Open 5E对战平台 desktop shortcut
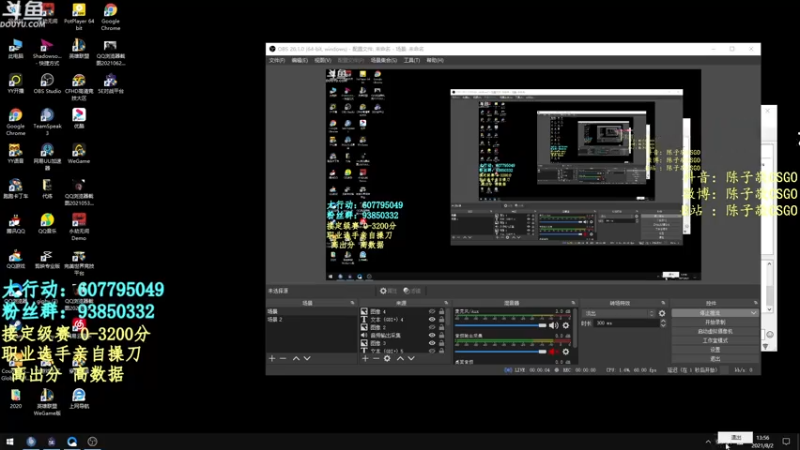The image size is (800, 450). click(110, 84)
